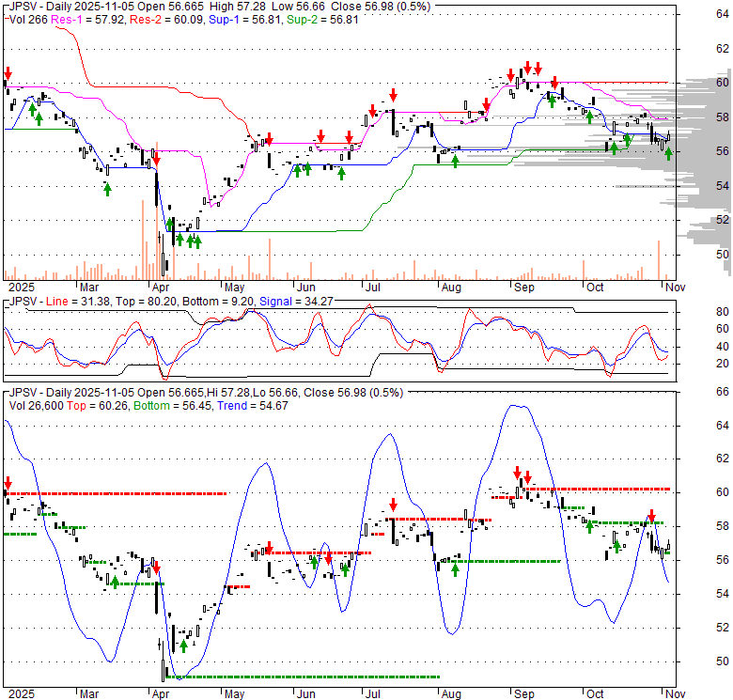Click the Top = 80.20 label in oscillator panel
This screenshot has height=700, width=733.
[144, 300]
